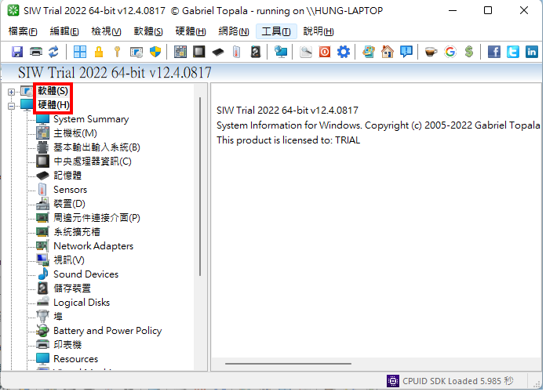Click the CPUID chip status bar icon
The width and height of the screenshot is (546, 392).
click(x=393, y=381)
